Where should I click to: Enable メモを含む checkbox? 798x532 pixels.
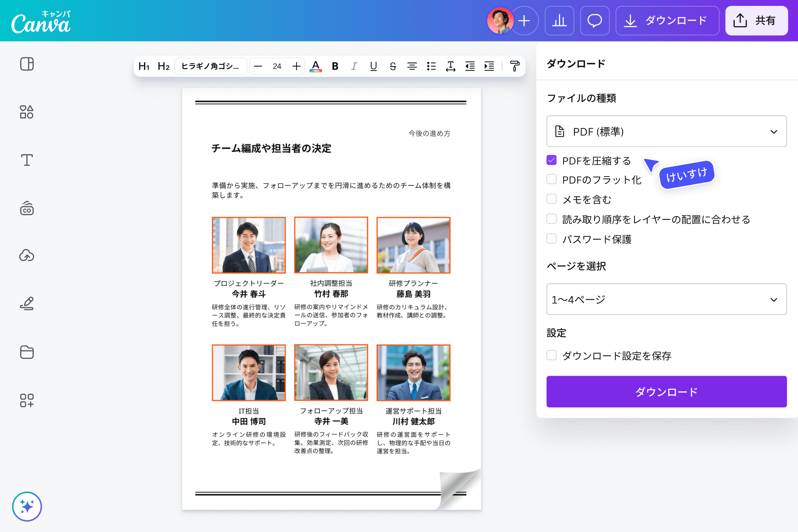[x=551, y=199]
